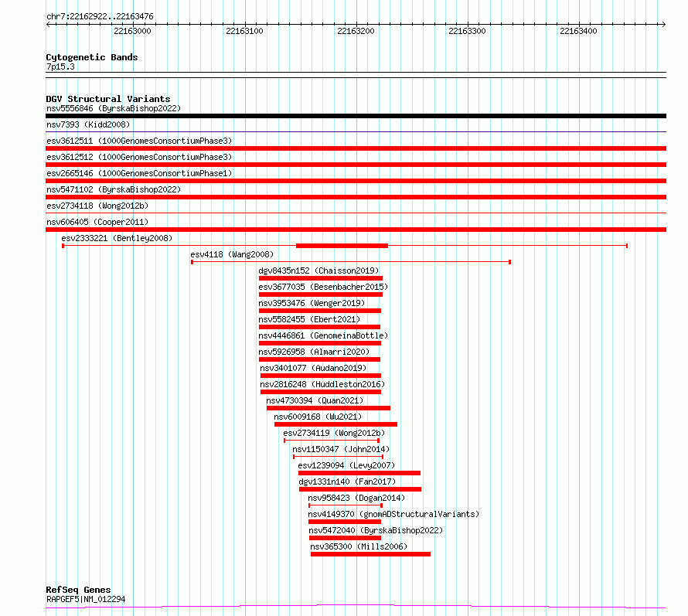Click the right arrow end of the ruler

pyautogui.click(x=663, y=25)
